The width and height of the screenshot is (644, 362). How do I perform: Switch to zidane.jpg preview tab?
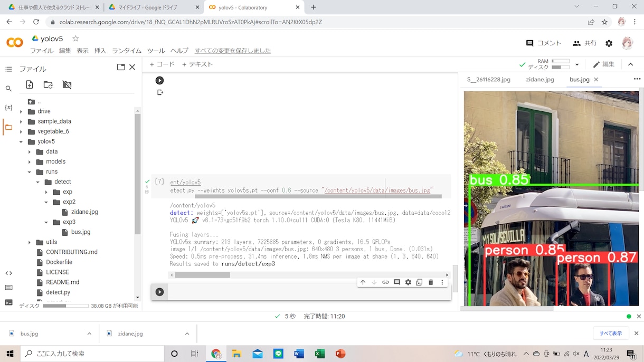[540, 80]
